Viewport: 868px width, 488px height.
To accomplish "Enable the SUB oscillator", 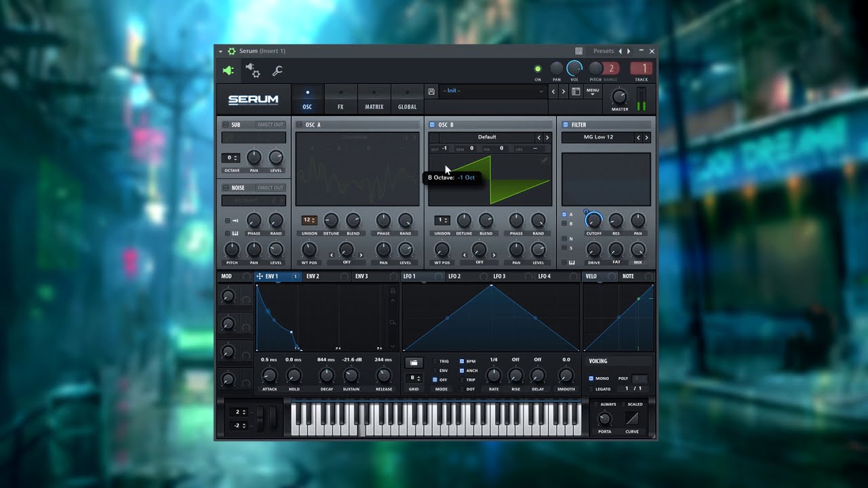I will click(226, 125).
